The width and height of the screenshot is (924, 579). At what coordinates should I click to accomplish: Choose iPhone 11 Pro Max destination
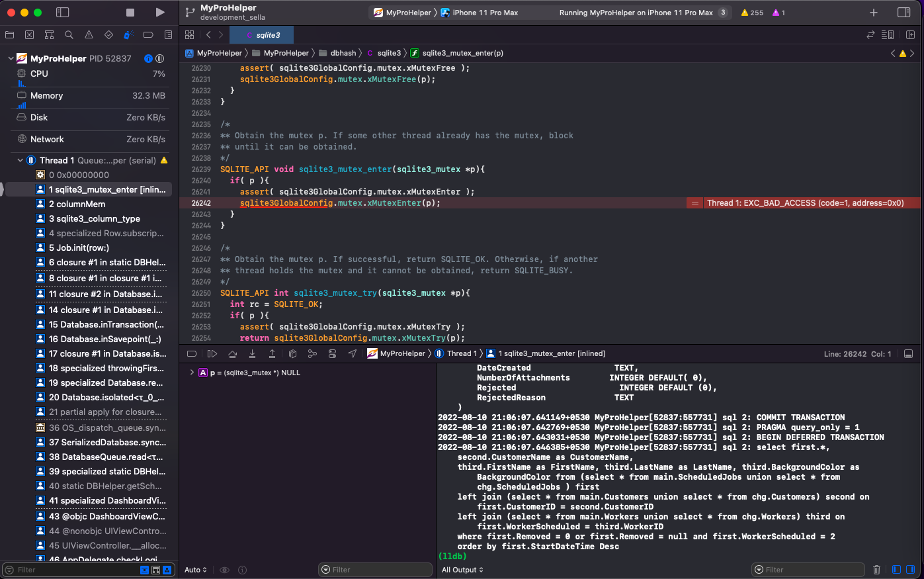click(x=480, y=13)
